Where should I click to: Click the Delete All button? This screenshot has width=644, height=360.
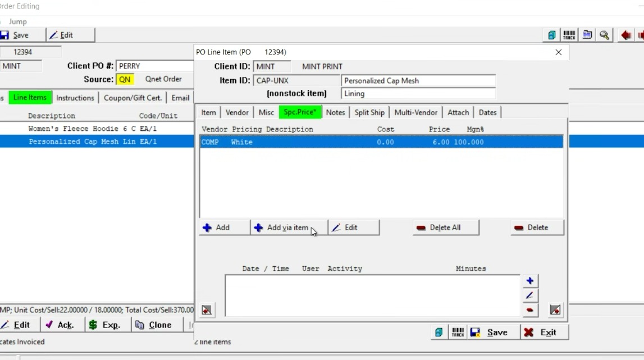[446, 227]
